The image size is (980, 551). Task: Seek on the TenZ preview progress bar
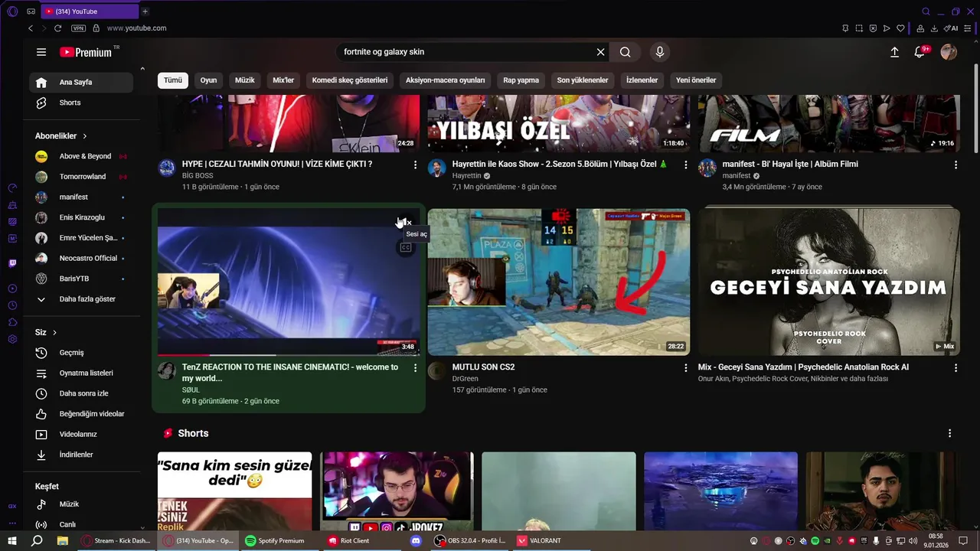click(289, 354)
